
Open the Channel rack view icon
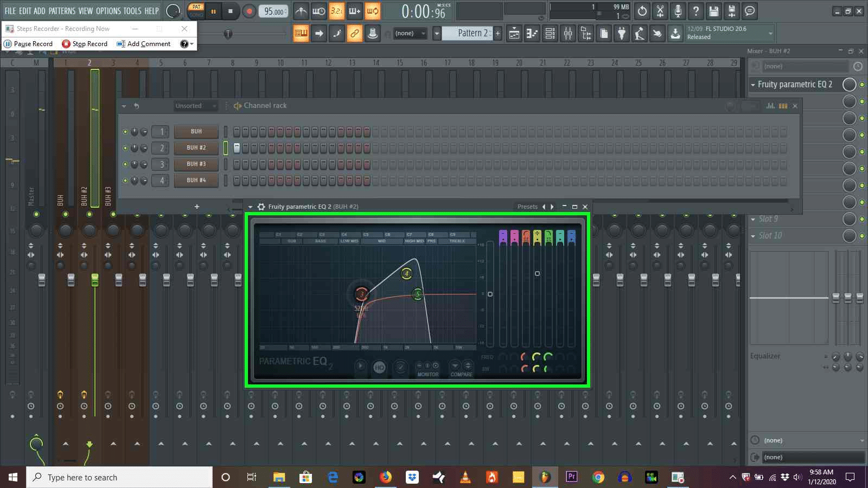pos(550,34)
